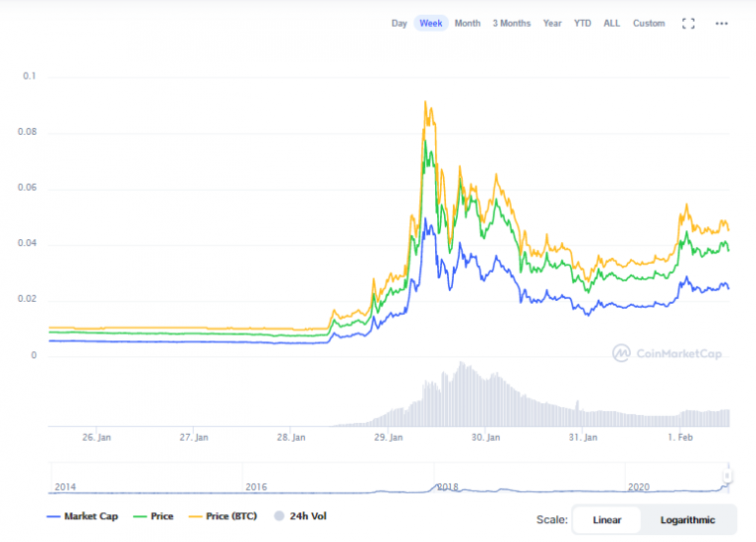Select the Day time range

coord(400,24)
